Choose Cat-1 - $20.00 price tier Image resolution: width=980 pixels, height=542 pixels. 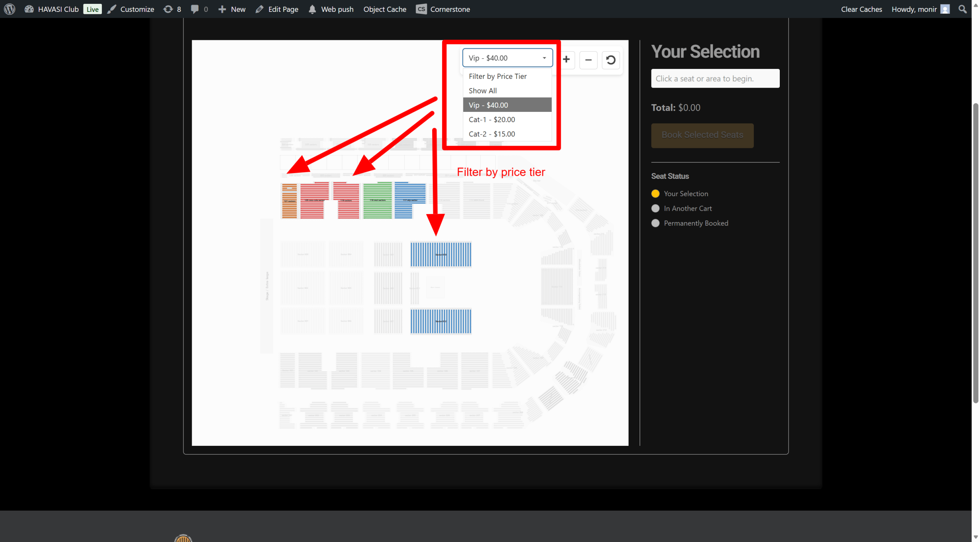pos(492,120)
